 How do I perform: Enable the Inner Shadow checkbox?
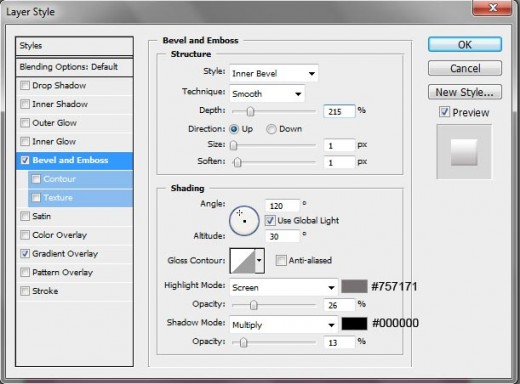pos(25,104)
